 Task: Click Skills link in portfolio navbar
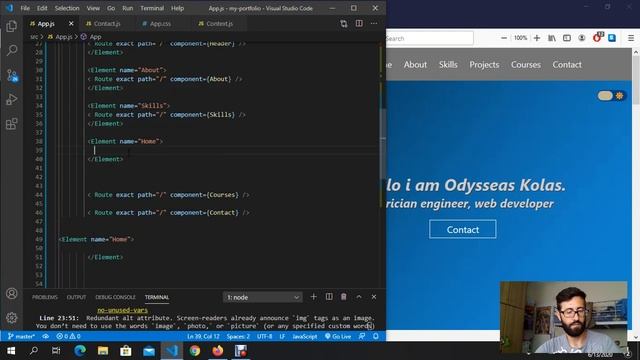tap(448, 64)
